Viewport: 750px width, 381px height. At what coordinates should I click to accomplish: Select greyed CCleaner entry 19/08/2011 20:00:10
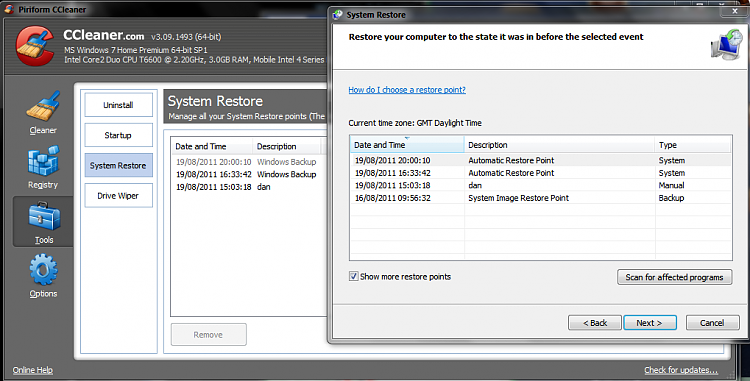(248, 162)
